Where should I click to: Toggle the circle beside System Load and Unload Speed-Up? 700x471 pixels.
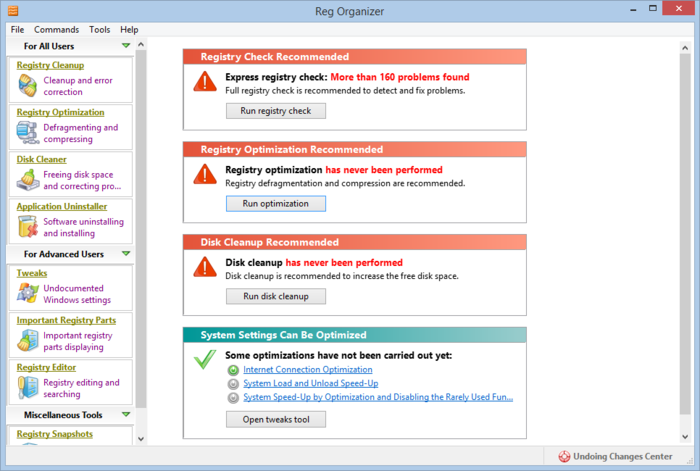(233, 384)
